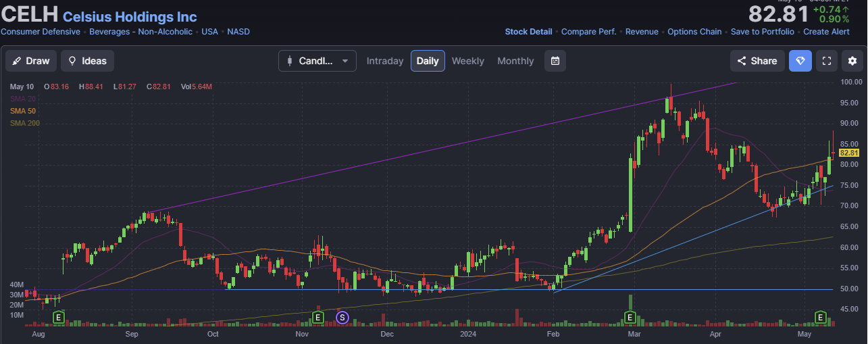Click the 2024 time axis label
Screen dimensions: 868x344
(468, 334)
